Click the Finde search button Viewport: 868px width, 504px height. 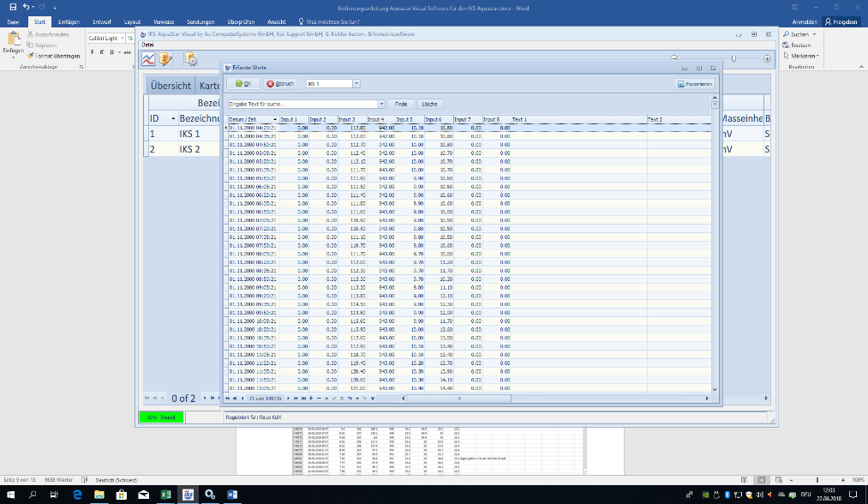tap(400, 103)
